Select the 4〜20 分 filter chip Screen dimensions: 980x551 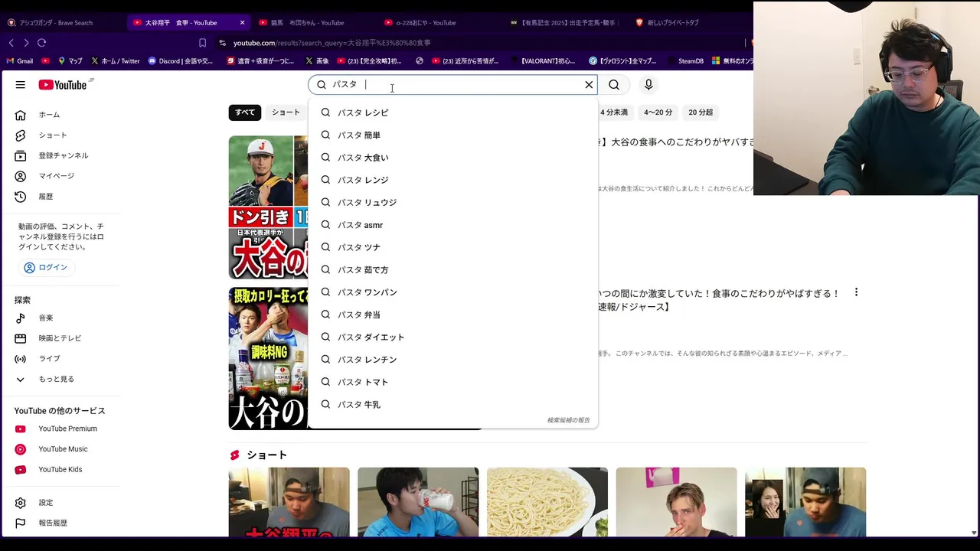pyautogui.click(x=658, y=112)
